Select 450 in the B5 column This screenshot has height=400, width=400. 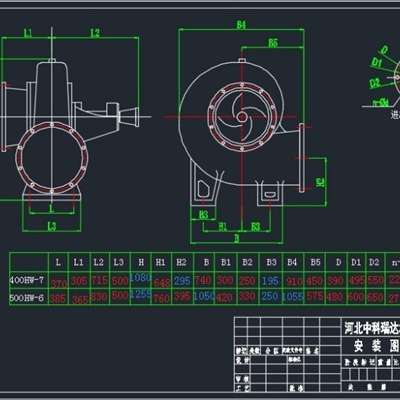coord(315,281)
